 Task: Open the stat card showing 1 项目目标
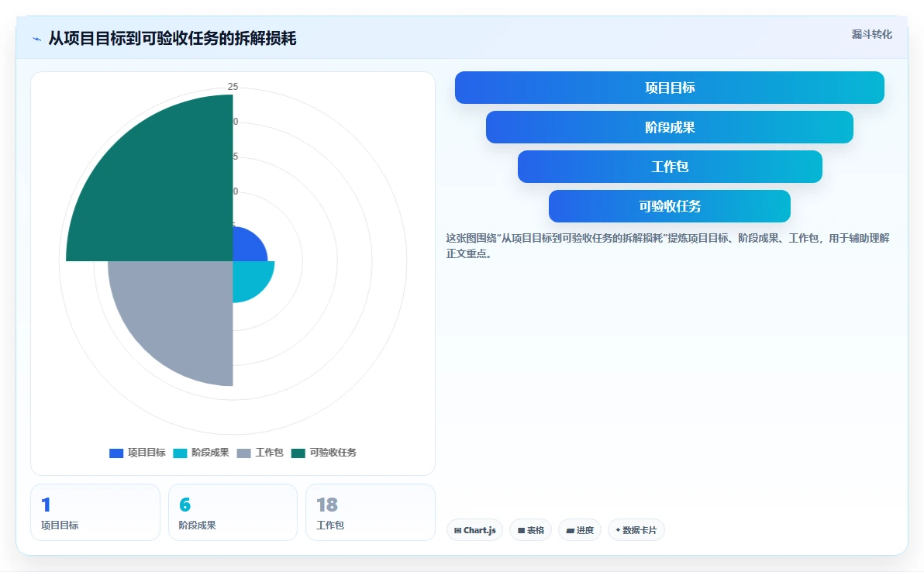[x=95, y=512]
